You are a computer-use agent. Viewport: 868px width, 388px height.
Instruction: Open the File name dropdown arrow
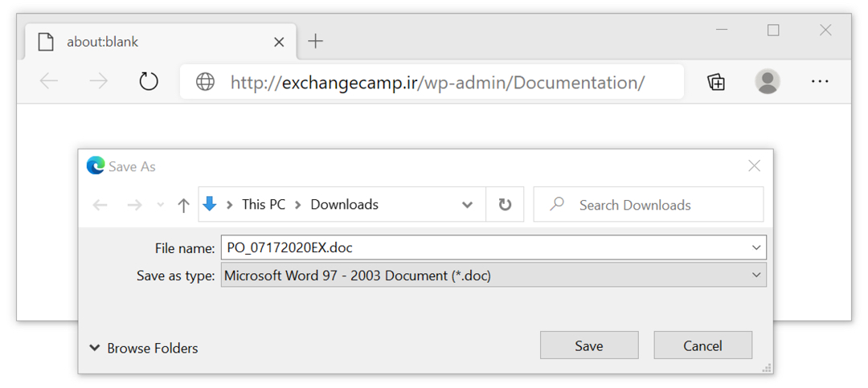757,248
